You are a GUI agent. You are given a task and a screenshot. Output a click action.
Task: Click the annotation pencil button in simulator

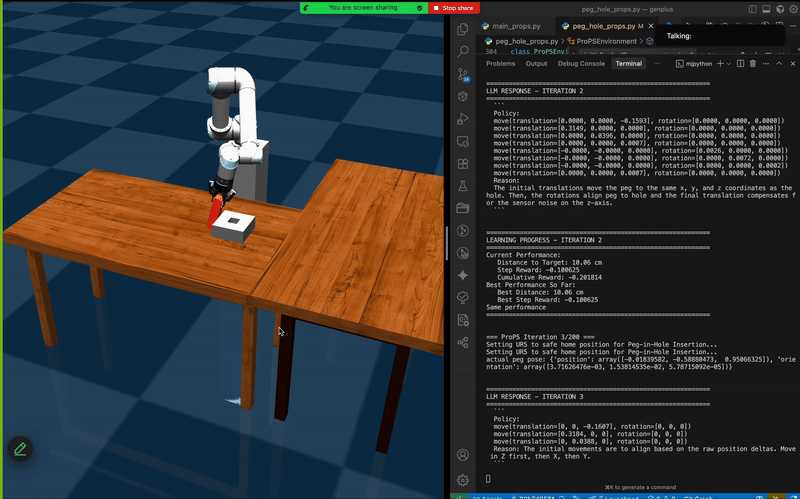coord(20,449)
